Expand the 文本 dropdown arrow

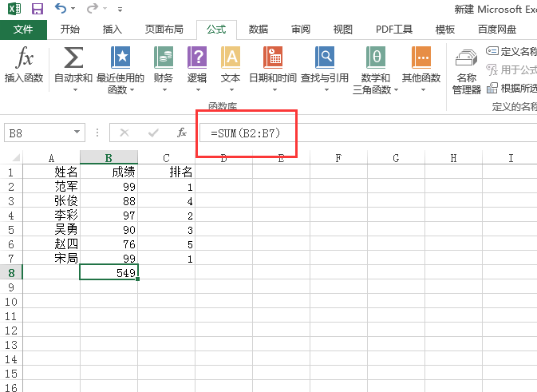click(x=232, y=89)
